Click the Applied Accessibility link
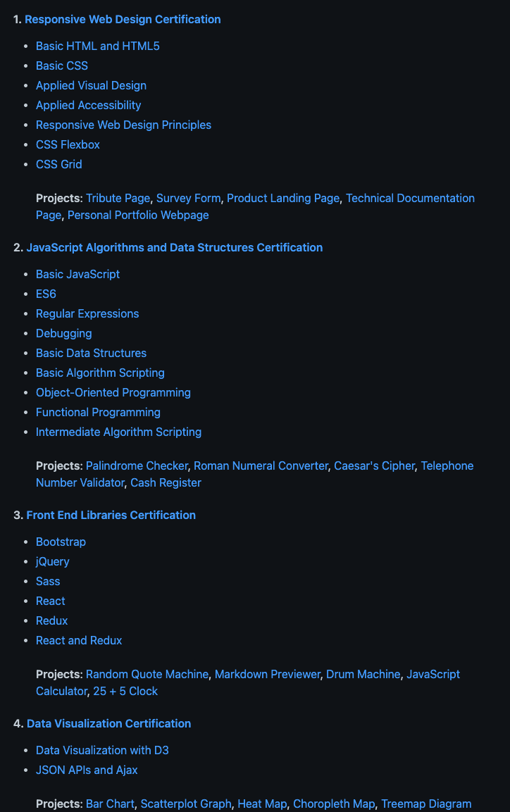 (88, 105)
